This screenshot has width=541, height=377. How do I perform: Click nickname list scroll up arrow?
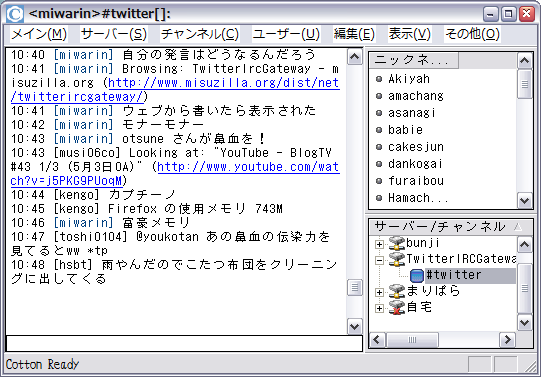[525, 61]
